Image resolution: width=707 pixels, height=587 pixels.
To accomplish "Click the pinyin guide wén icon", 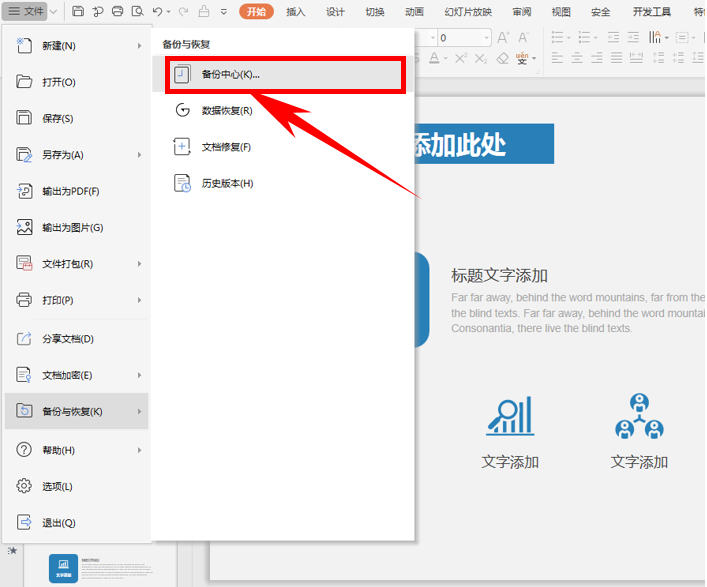I will (522, 58).
